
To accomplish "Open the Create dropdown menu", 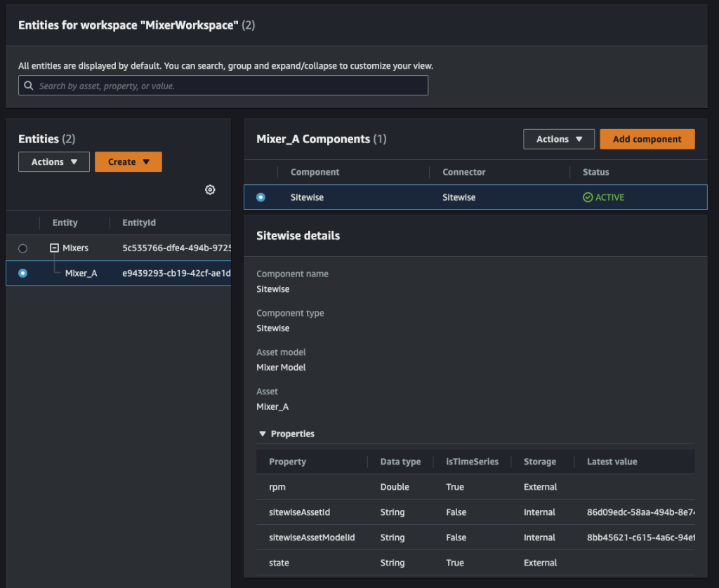I will click(128, 162).
